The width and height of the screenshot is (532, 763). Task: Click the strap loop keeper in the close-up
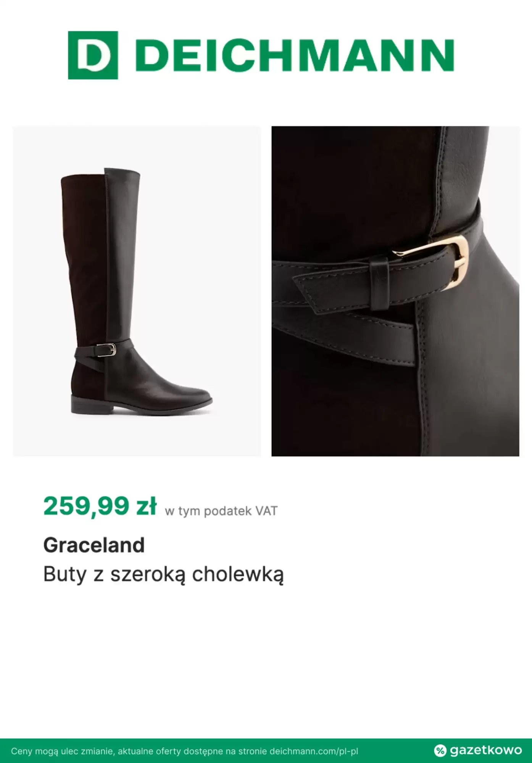(x=379, y=284)
